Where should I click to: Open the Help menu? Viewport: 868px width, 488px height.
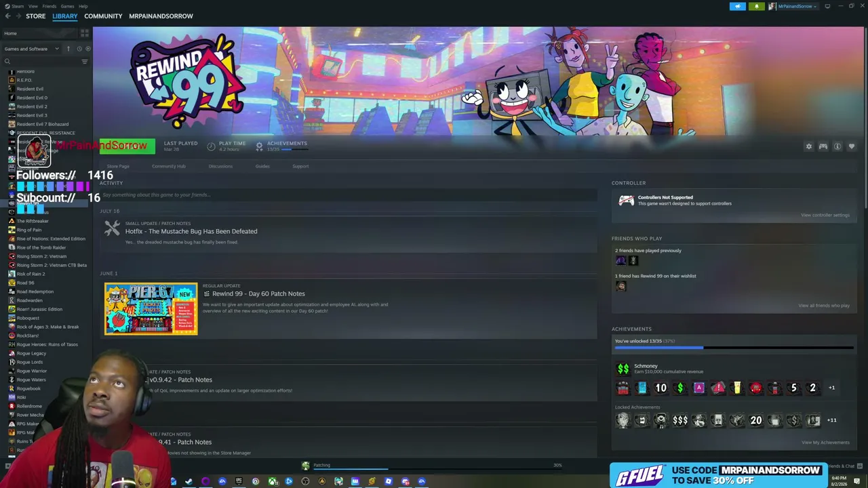83,6
